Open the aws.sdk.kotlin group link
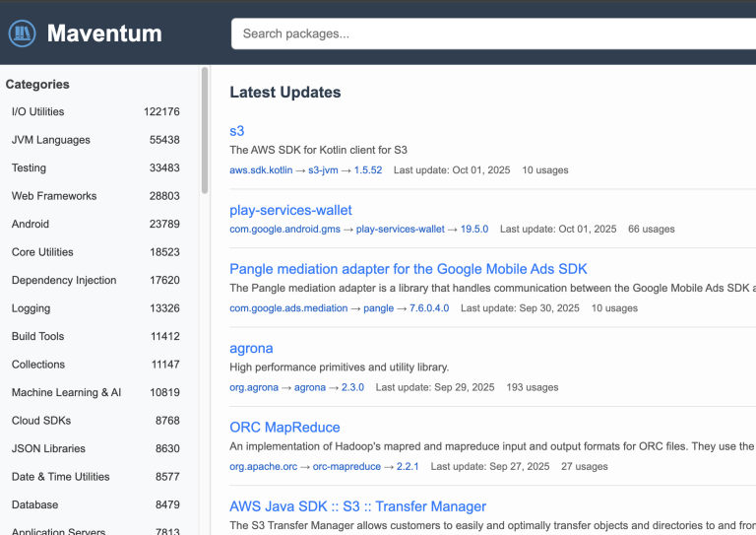 261,170
